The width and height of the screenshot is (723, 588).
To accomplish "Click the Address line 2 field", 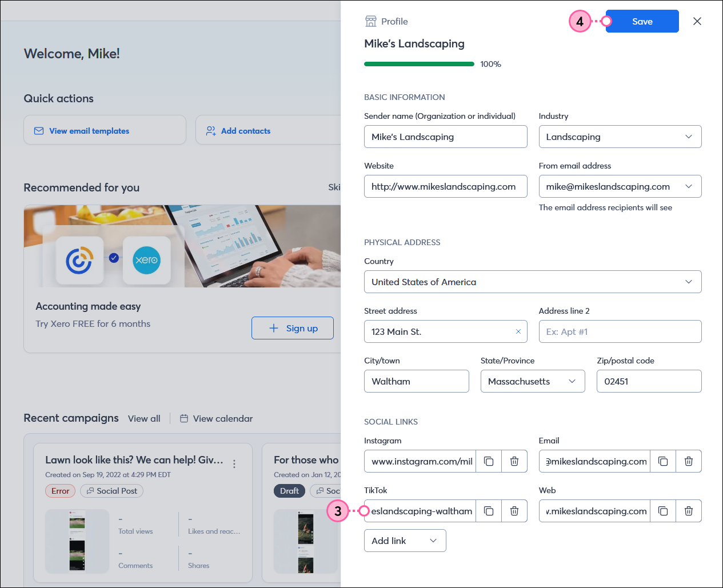I will coord(620,331).
